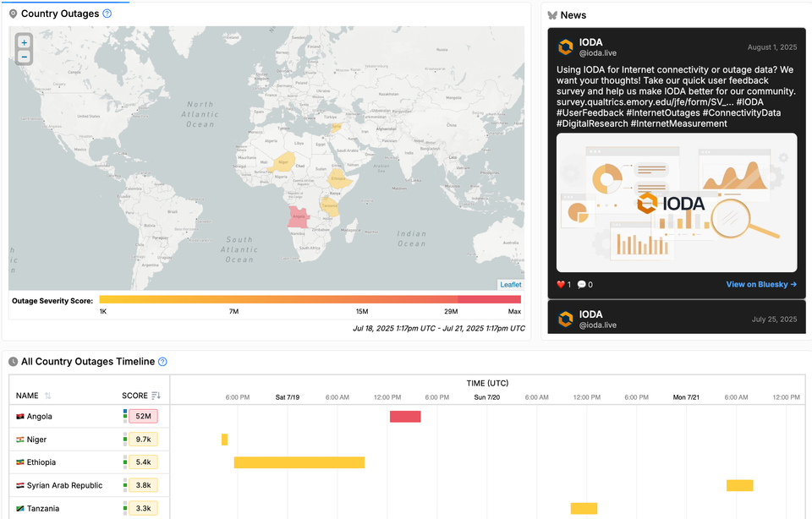Select Angola's red outage bar on the timeline
The height and width of the screenshot is (519, 812).
[404, 416]
